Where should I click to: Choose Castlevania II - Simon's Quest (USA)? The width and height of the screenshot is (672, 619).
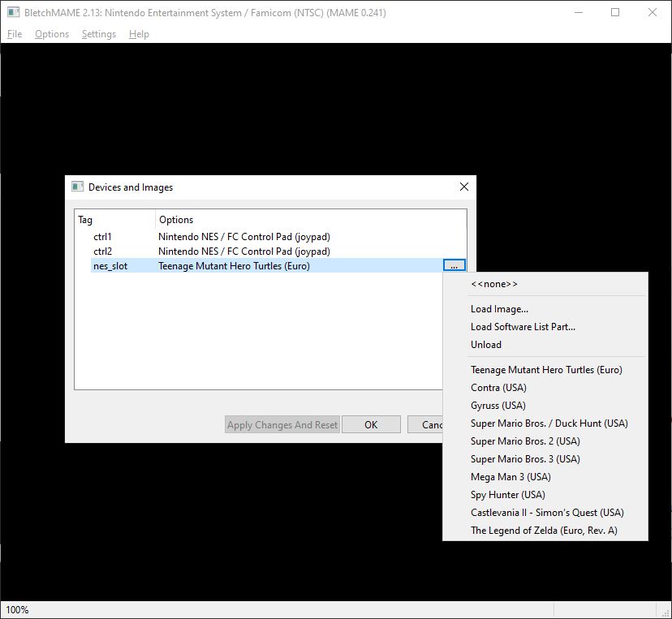(x=545, y=513)
